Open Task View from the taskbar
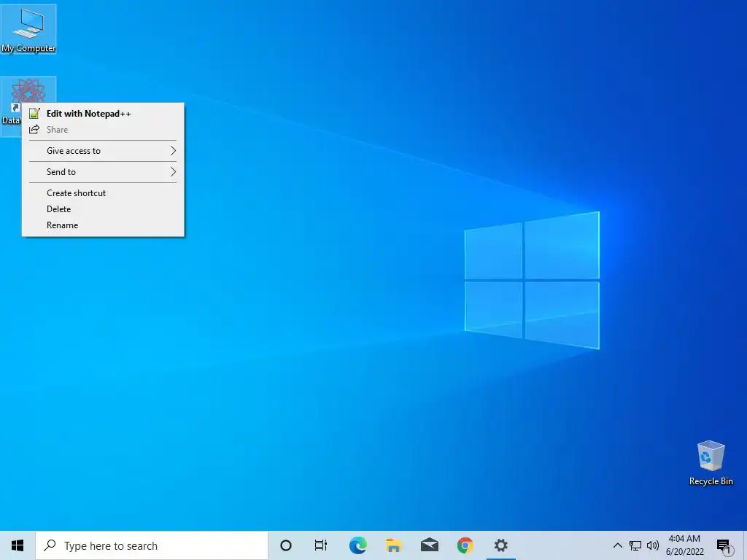 [x=321, y=545]
